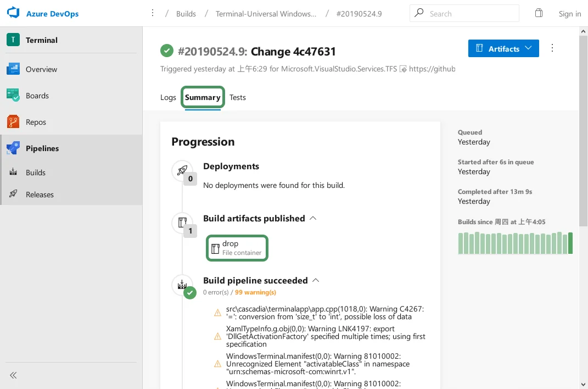Open the Artifacts dropdown button
Image resolution: width=588 pixels, height=389 pixels.
click(x=503, y=48)
